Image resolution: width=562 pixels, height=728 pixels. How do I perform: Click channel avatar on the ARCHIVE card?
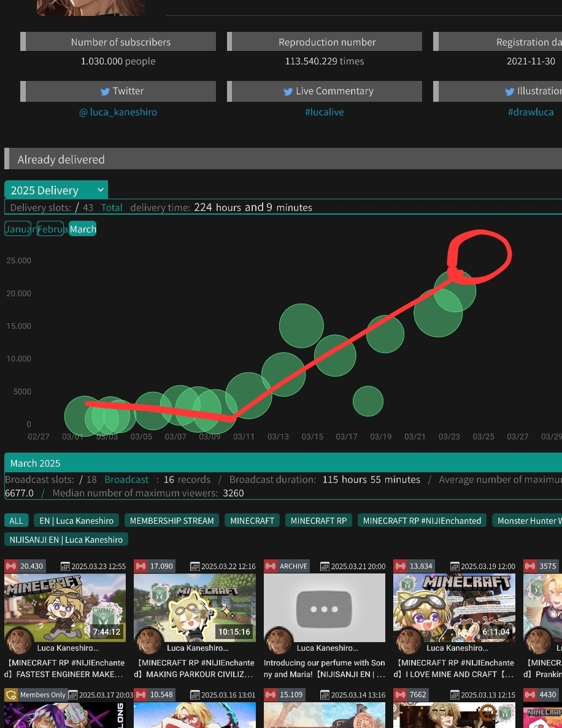[x=279, y=641]
